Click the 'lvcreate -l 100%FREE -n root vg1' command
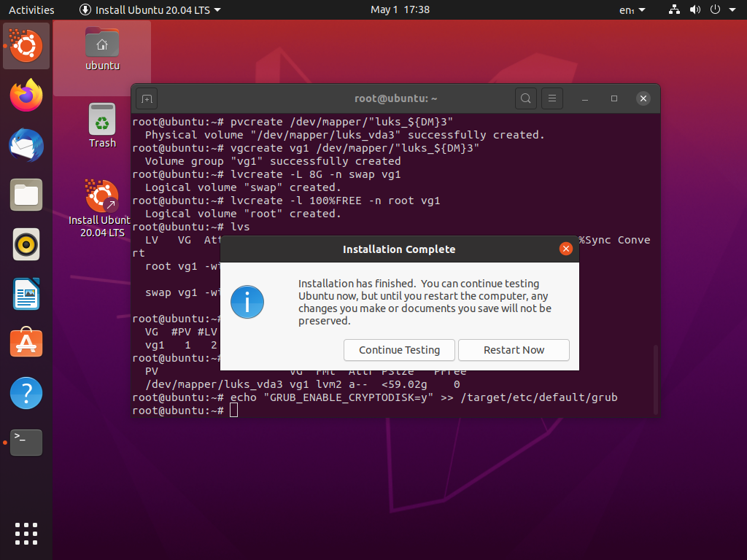The width and height of the screenshot is (747, 560). [335, 201]
